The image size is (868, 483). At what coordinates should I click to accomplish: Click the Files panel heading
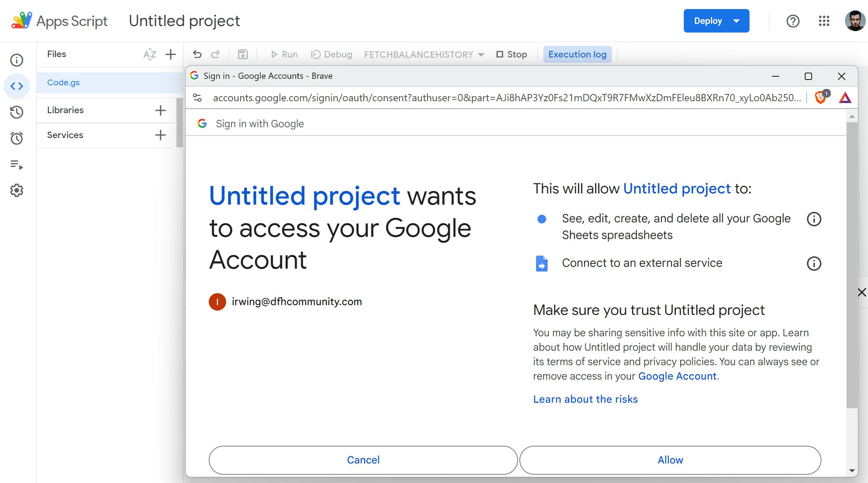[x=57, y=54]
